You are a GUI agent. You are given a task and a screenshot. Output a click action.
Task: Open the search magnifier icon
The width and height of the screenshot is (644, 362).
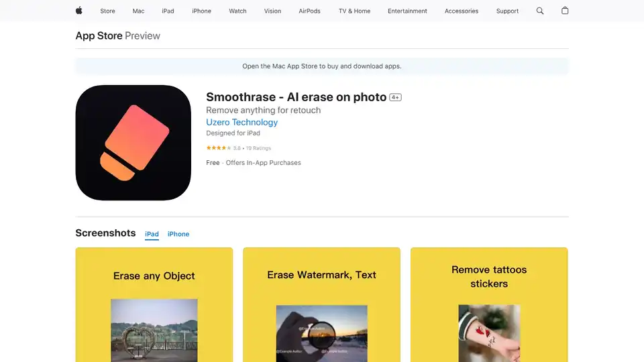click(541, 11)
